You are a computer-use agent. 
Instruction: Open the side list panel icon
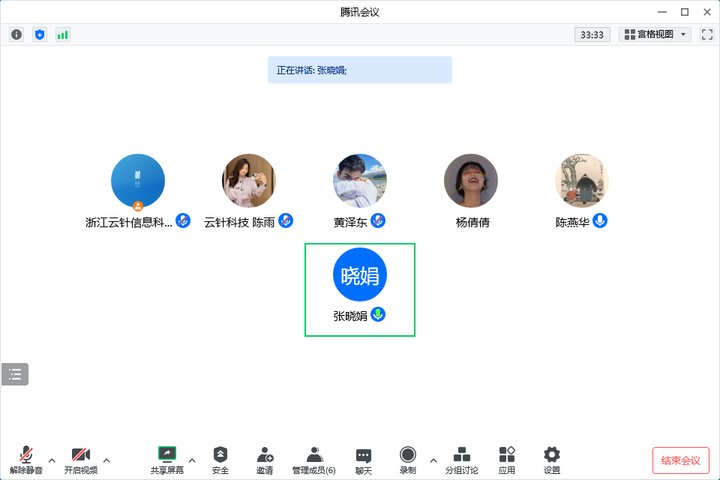click(15, 374)
